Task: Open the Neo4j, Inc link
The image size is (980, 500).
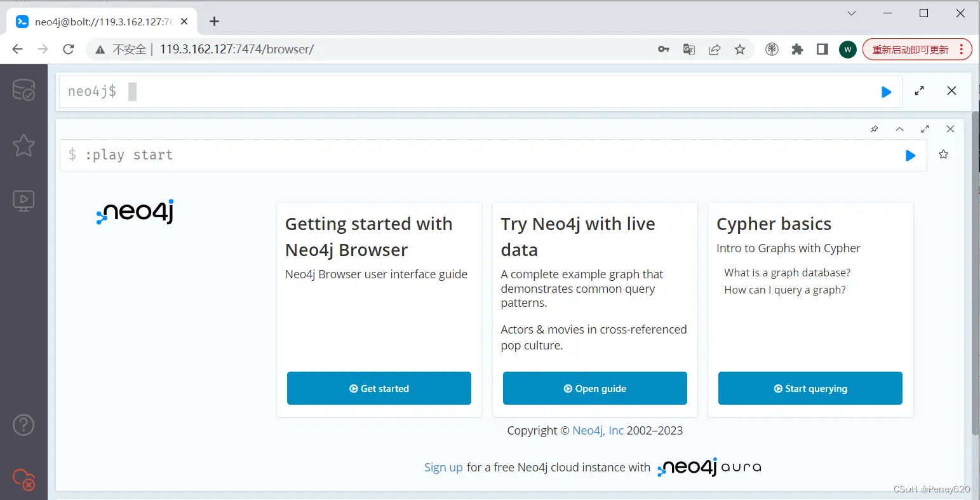Action: tap(598, 430)
